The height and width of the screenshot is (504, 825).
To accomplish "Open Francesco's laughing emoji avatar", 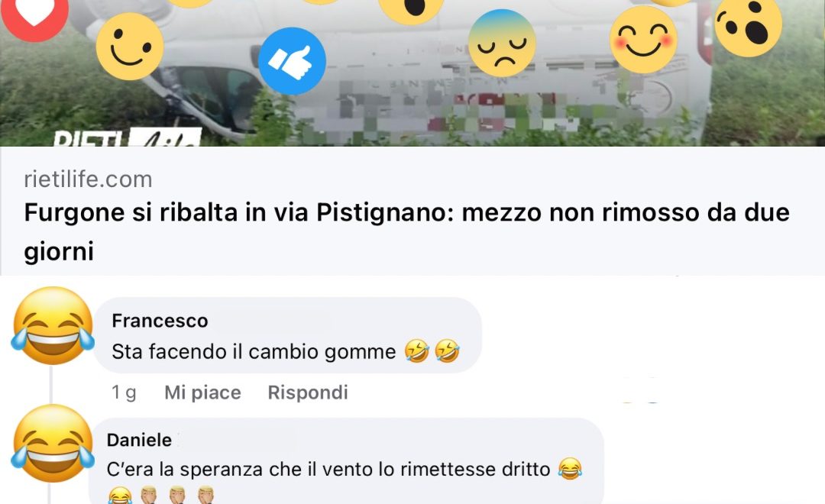I will pyautogui.click(x=53, y=325).
